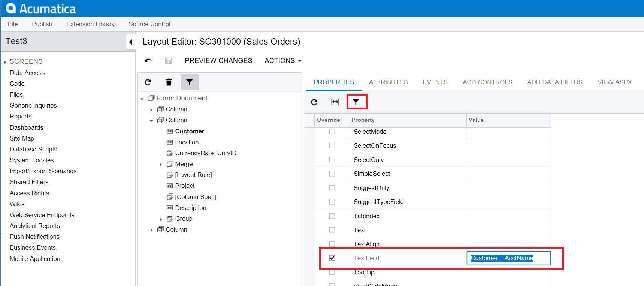
Task: Select the Customer node in the tree
Action: click(x=190, y=131)
